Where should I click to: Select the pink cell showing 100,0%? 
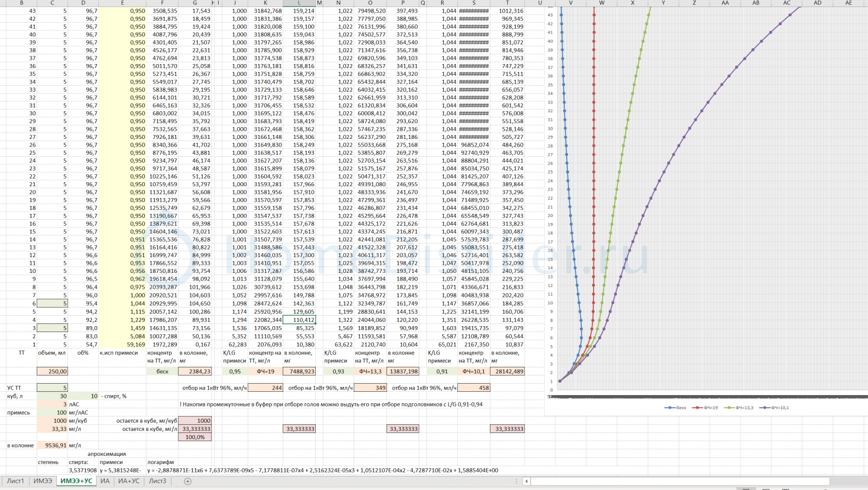(195, 437)
